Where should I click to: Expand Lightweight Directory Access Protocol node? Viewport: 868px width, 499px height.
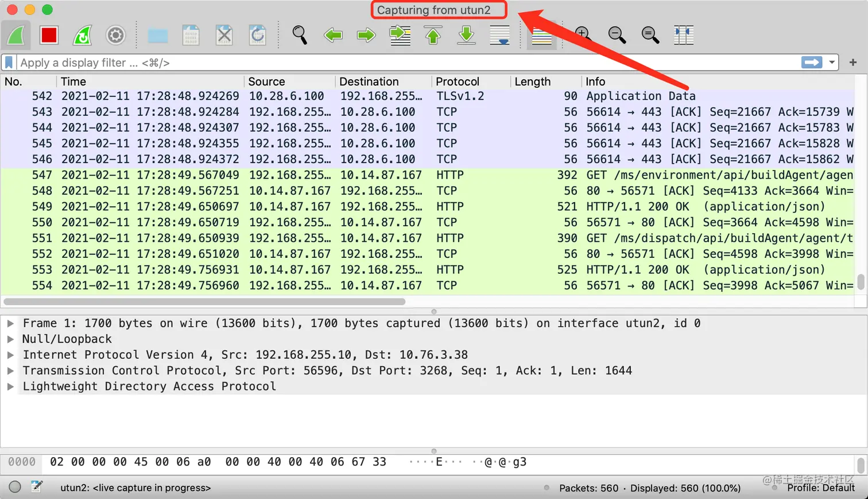[x=10, y=386]
